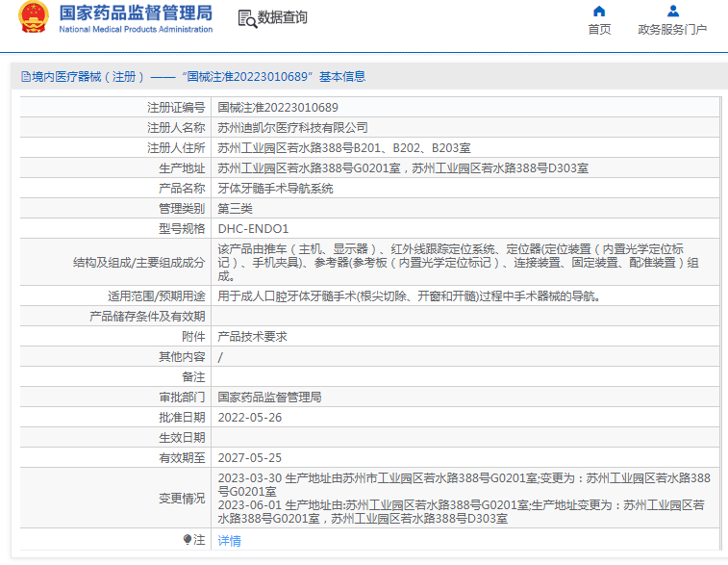Click the 产品名称 label

click(182, 189)
